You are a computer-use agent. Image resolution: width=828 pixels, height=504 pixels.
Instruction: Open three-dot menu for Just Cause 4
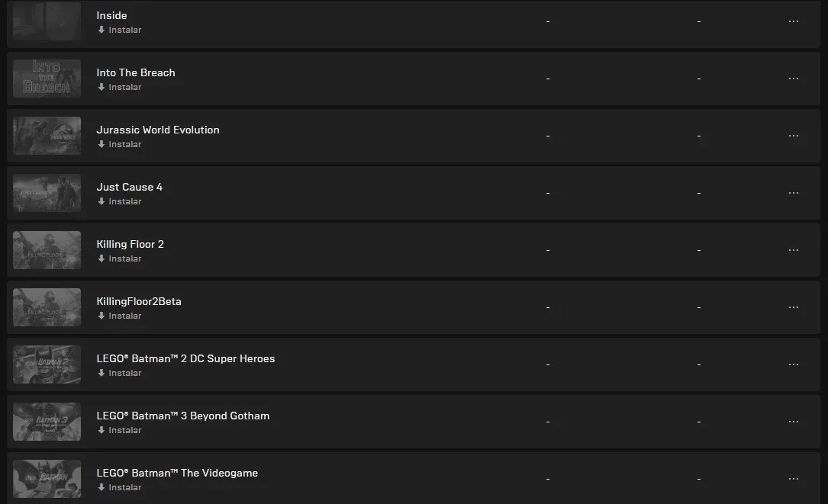tap(793, 193)
